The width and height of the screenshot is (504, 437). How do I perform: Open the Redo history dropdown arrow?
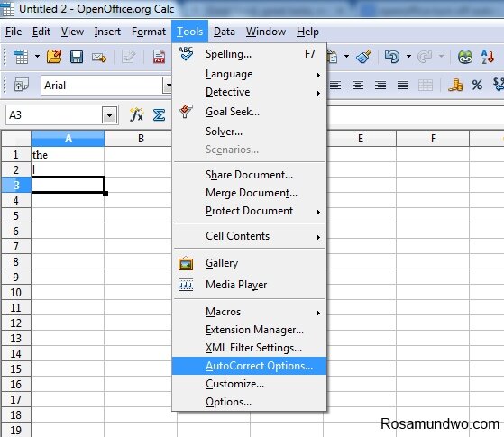point(441,57)
